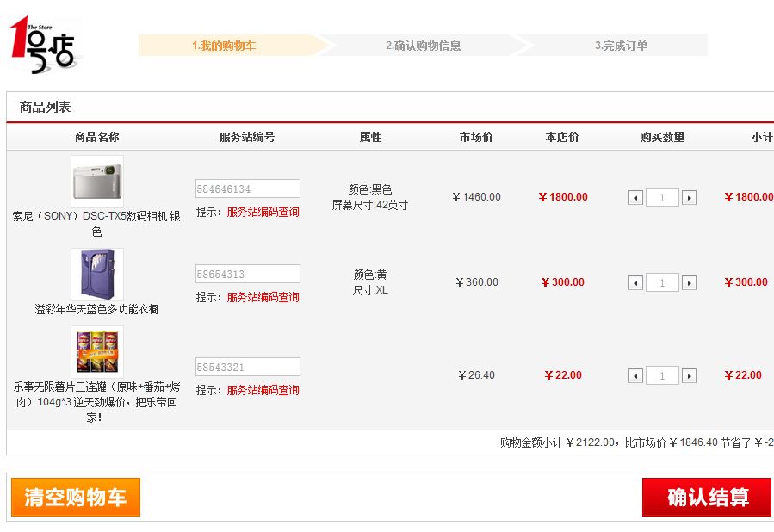
Task: Click 本店价 column header
Action: coord(561,137)
